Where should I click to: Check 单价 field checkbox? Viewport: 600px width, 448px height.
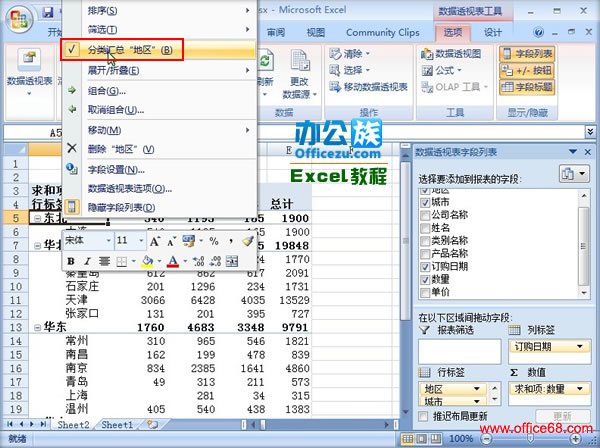[x=425, y=293]
